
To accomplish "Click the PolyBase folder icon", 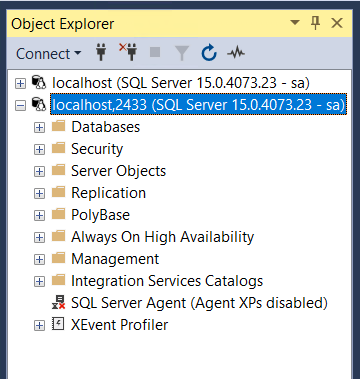I will pos(59,214).
